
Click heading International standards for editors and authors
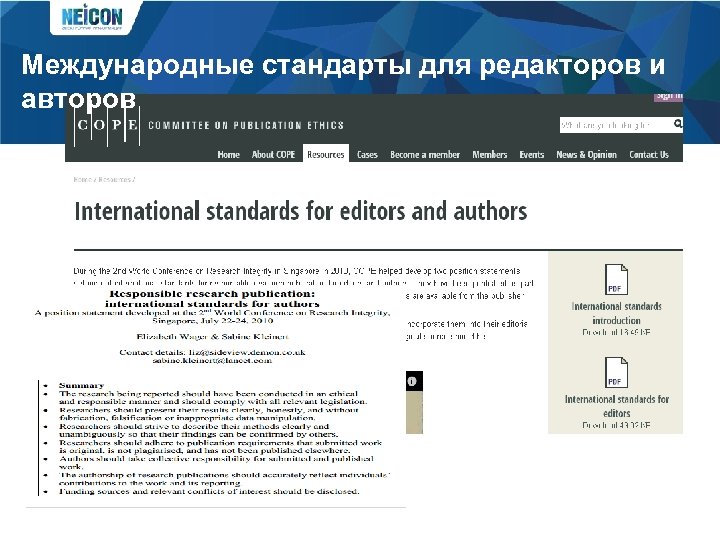301,211
